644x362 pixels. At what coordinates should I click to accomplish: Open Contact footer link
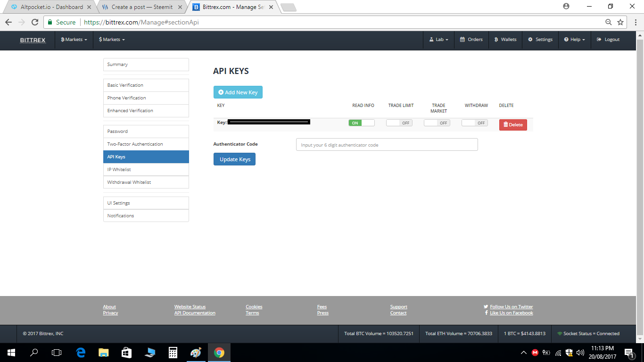[x=398, y=313]
